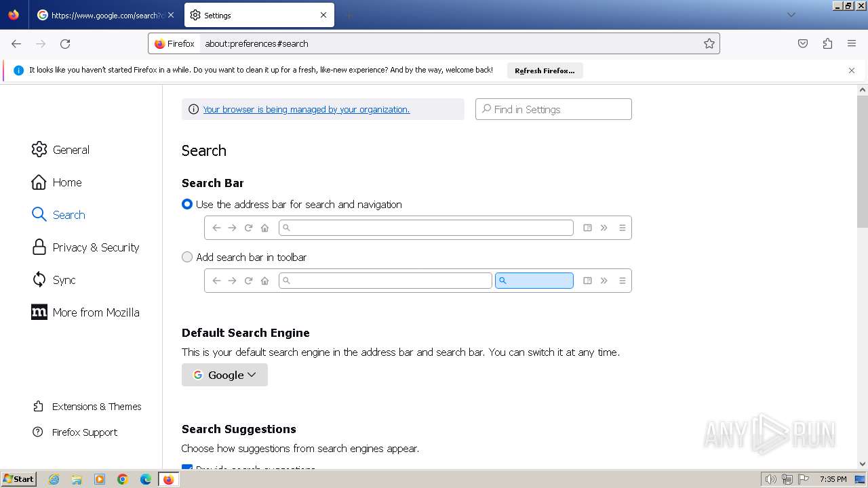The image size is (868, 488).
Task: Toggle Provide search suggestions checkbox
Action: (187, 468)
